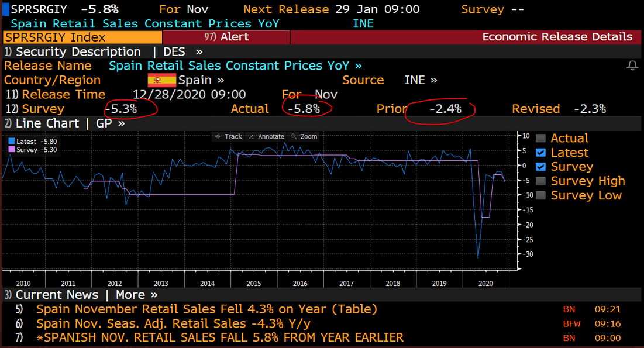The height and width of the screenshot is (348, 644).
Task: Open news headline Spain November Retail Sales Fell
Action: pos(206,309)
